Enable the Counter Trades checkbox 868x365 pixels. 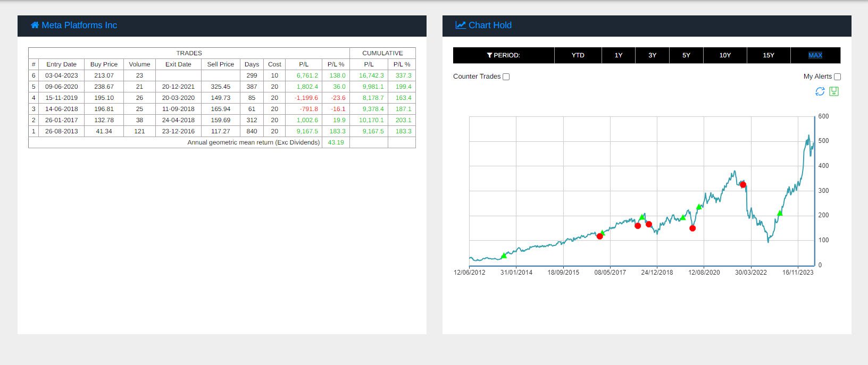click(x=506, y=77)
